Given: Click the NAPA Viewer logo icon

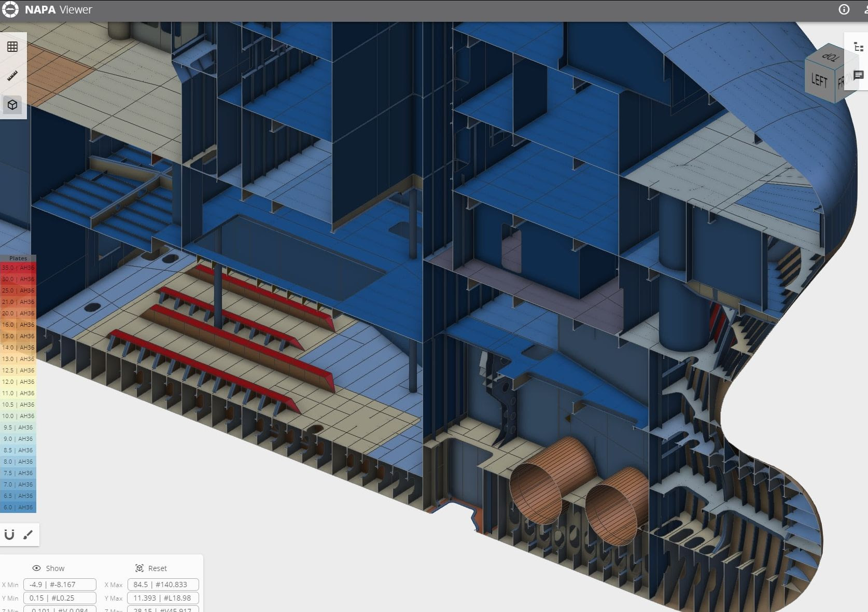Looking at the screenshot, I should pos(10,9).
